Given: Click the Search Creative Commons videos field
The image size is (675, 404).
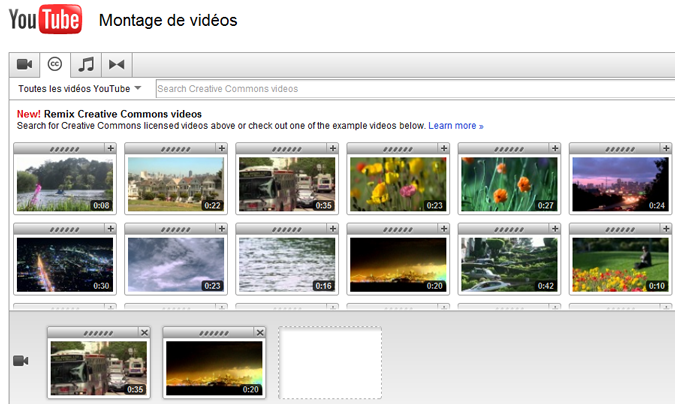Looking at the screenshot, I should tap(410, 89).
